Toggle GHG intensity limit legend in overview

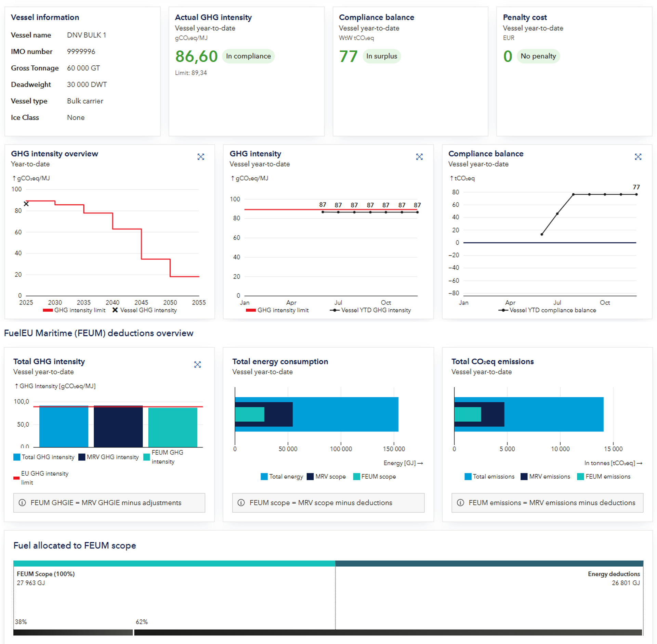(x=74, y=310)
